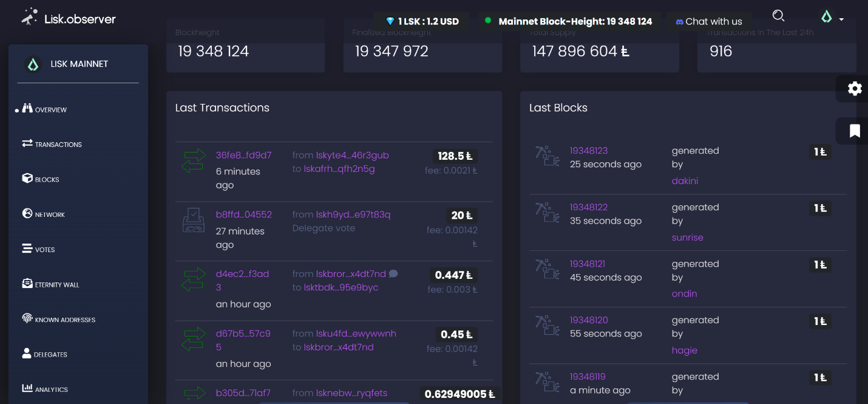Click the 1 LSK : 1.2 USD price badge
This screenshot has height=404, width=868.
(x=422, y=21)
